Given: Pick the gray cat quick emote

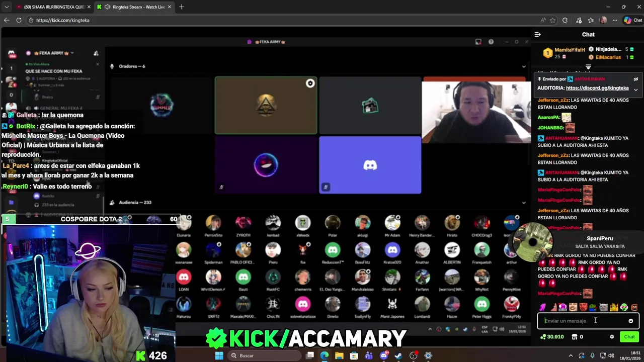Looking at the screenshot, I should 603,307.
